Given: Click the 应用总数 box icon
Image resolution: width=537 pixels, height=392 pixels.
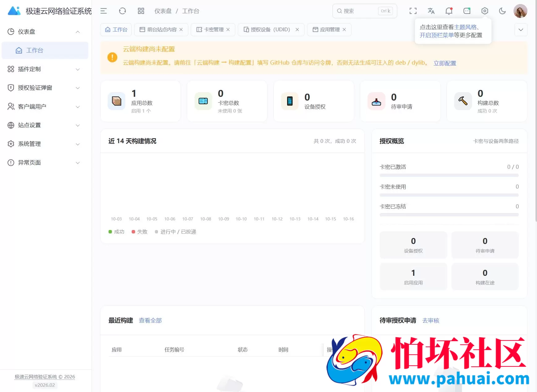Looking at the screenshot, I should tap(117, 101).
